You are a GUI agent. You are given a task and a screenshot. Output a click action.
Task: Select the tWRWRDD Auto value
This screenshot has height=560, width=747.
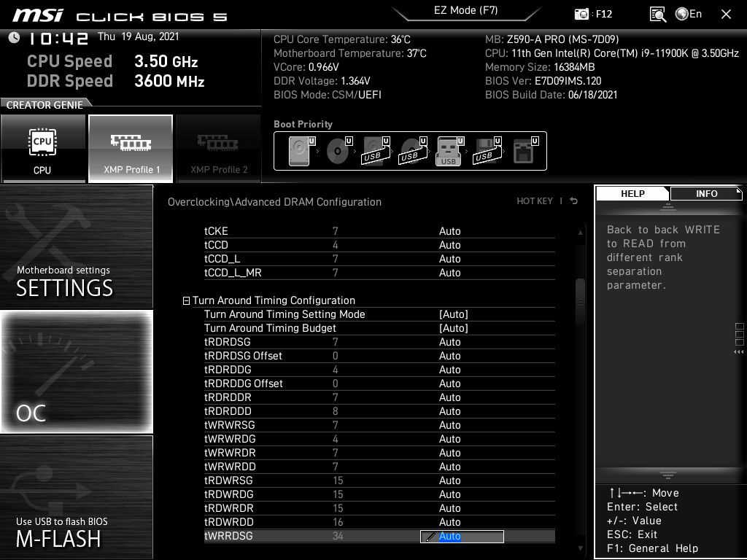click(x=449, y=466)
